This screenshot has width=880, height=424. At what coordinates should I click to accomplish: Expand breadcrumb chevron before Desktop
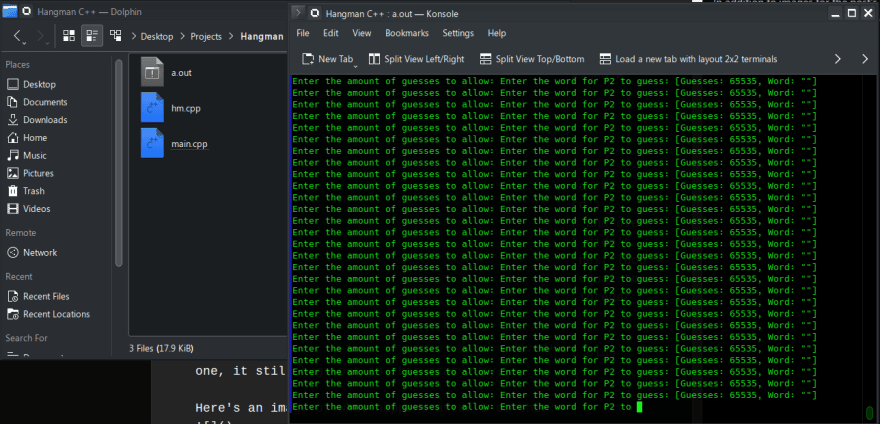pyautogui.click(x=134, y=37)
